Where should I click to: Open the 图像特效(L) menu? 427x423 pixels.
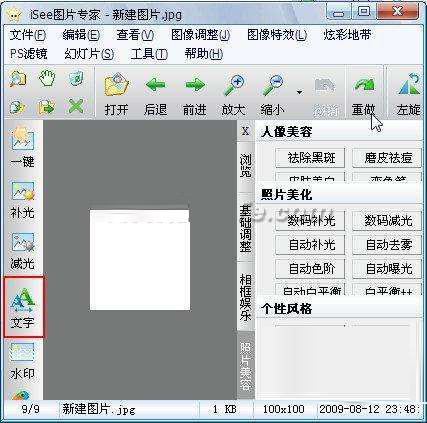277,35
